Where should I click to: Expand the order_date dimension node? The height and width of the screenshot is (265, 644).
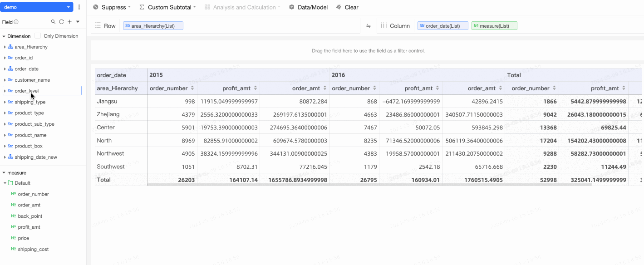click(x=5, y=69)
